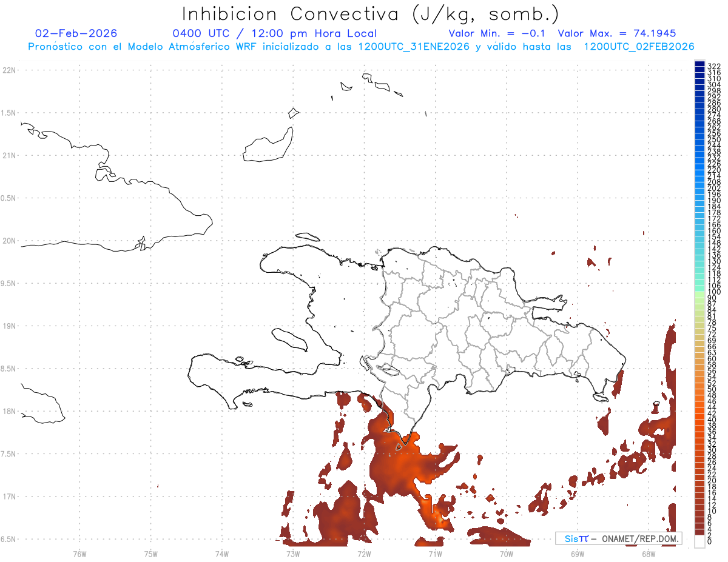
Task: Click the 21N latitude label
Action: (x=9, y=156)
